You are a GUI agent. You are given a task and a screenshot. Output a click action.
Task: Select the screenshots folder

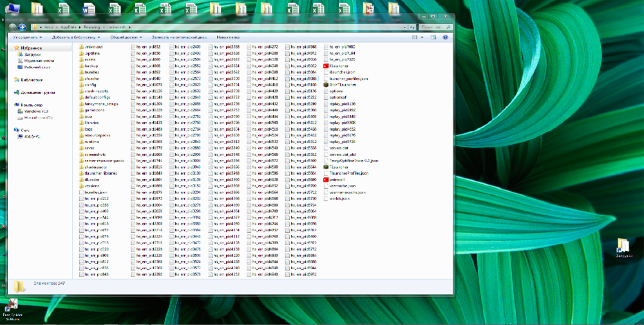(92, 154)
